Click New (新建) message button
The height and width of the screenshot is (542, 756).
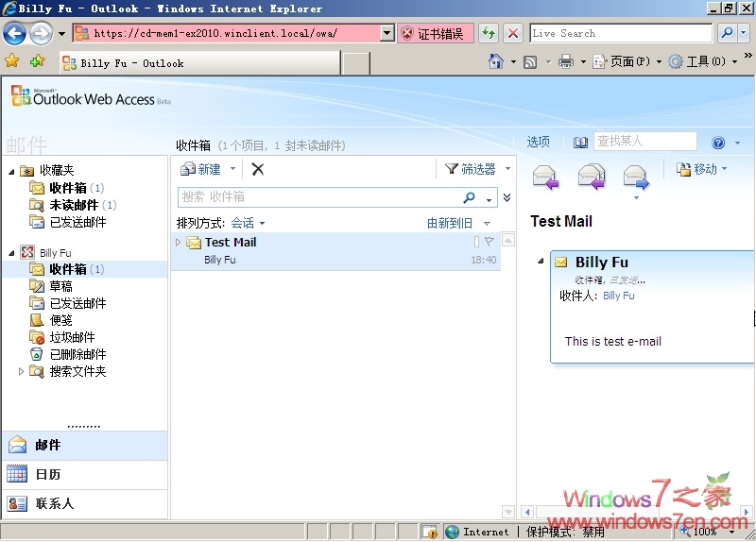pyautogui.click(x=201, y=169)
